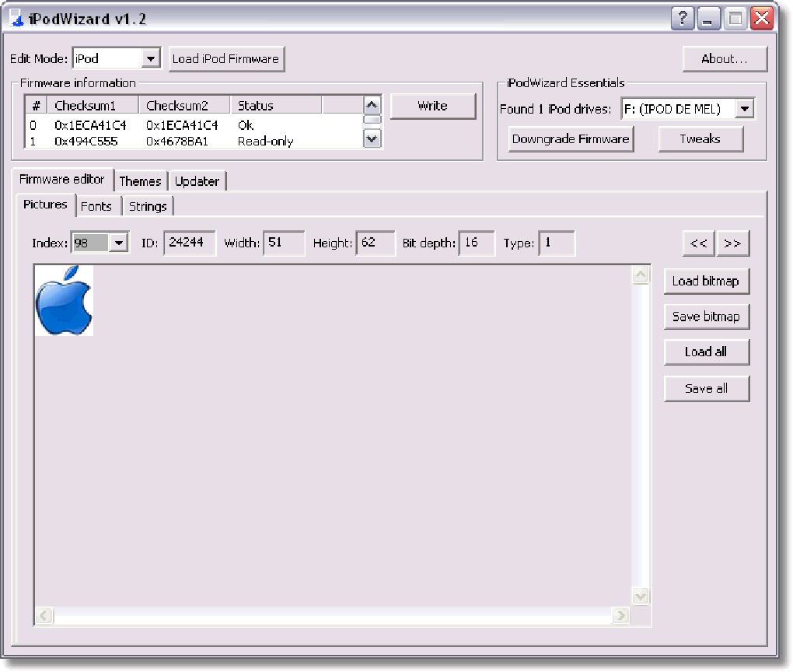Open the iPod drives dropdown
The image size is (793, 672).
tap(744, 109)
